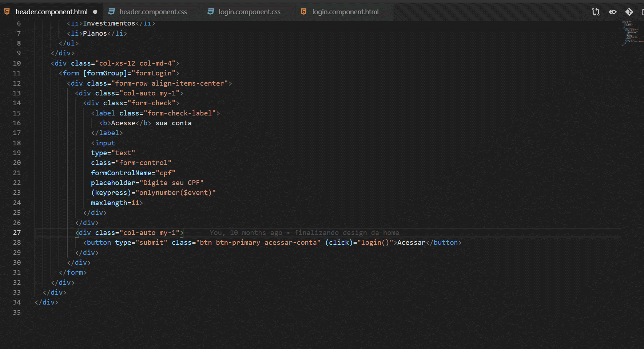Click maxlength=11 attribute
Image resolution: width=644 pixels, height=349 pixels.
click(x=115, y=203)
